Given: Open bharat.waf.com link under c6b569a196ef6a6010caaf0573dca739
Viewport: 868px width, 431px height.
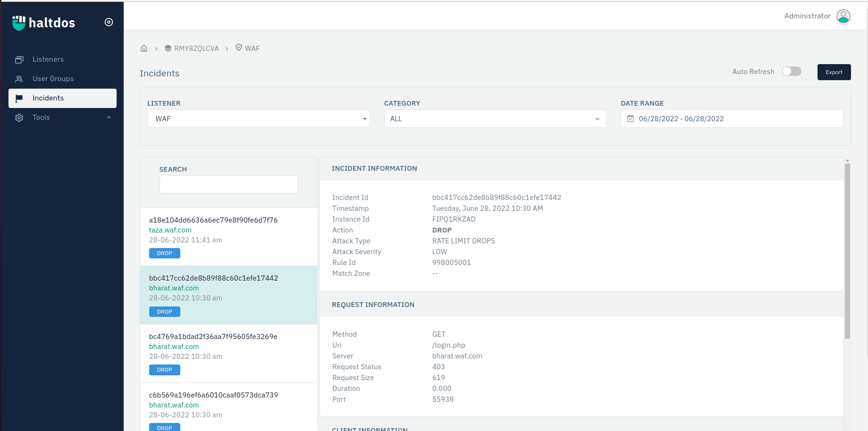Looking at the screenshot, I should pyautogui.click(x=174, y=405).
